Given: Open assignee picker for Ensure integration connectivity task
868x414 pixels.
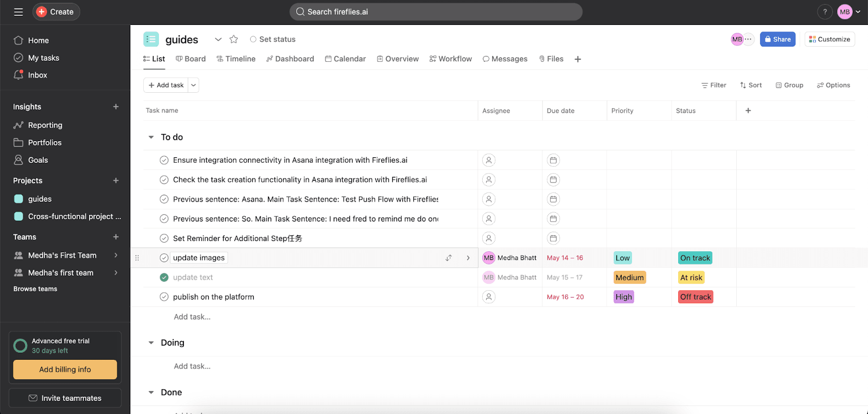Looking at the screenshot, I should 489,160.
